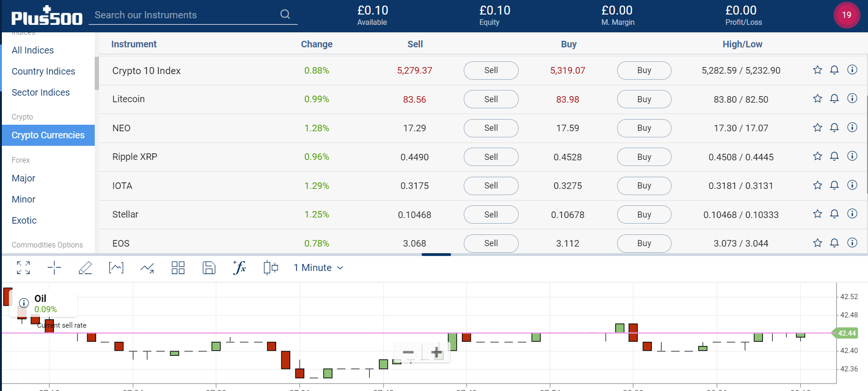
Task: Click the High/Low column header
Action: point(742,44)
